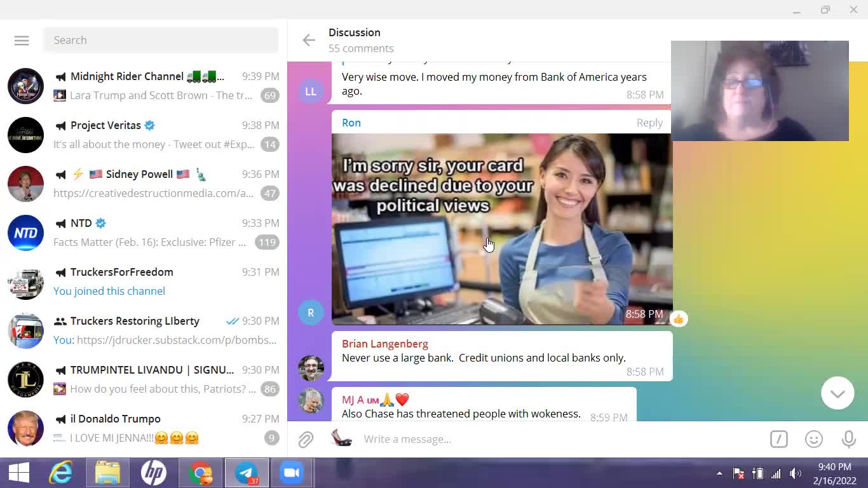Open MJ A sender name

(376, 400)
